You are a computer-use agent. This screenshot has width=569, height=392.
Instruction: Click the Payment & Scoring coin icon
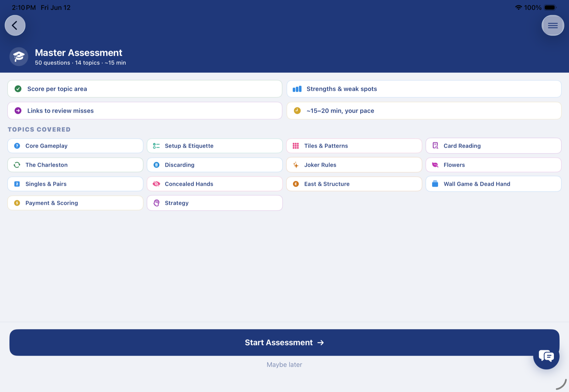17,203
